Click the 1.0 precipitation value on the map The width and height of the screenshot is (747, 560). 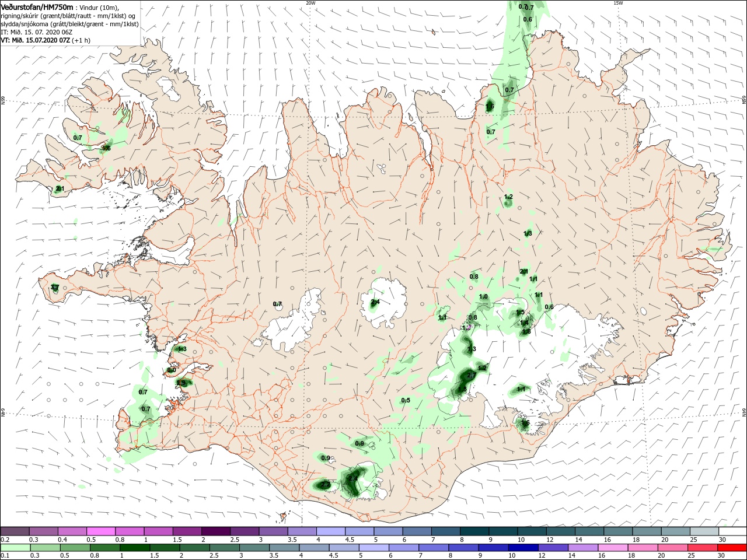click(483, 297)
